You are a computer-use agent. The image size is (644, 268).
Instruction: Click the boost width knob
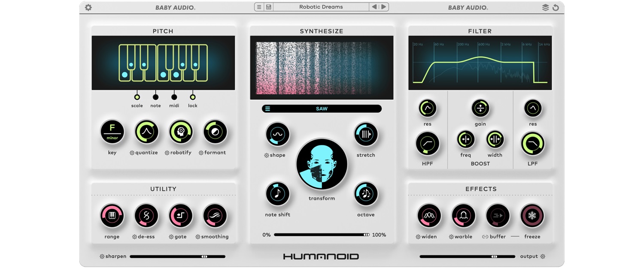[x=495, y=139]
